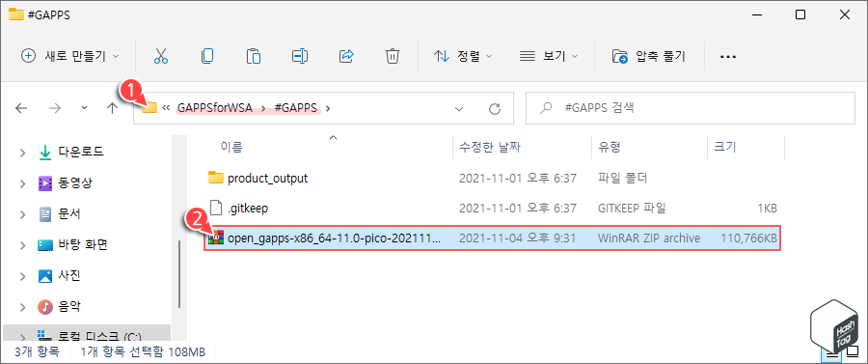Expand the 바탕 화면 tree node
The height and width of the screenshot is (364, 868).
(23, 245)
